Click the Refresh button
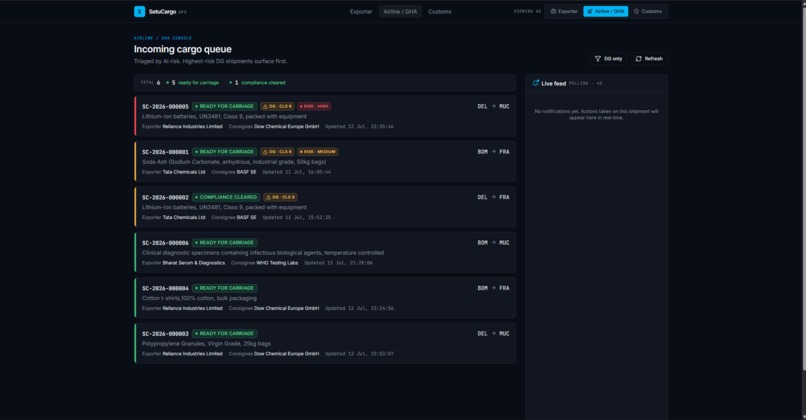This screenshot has width=806, height=420. point(649,59)
